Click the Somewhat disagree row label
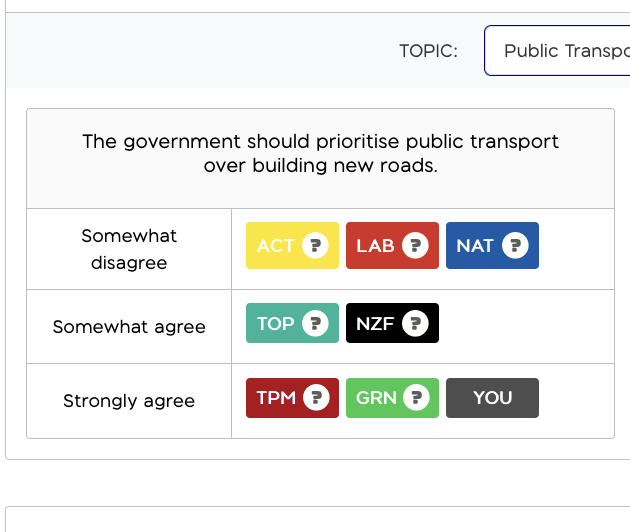The image size is (630, 532). pyautogui.click(x=129, y=249)
